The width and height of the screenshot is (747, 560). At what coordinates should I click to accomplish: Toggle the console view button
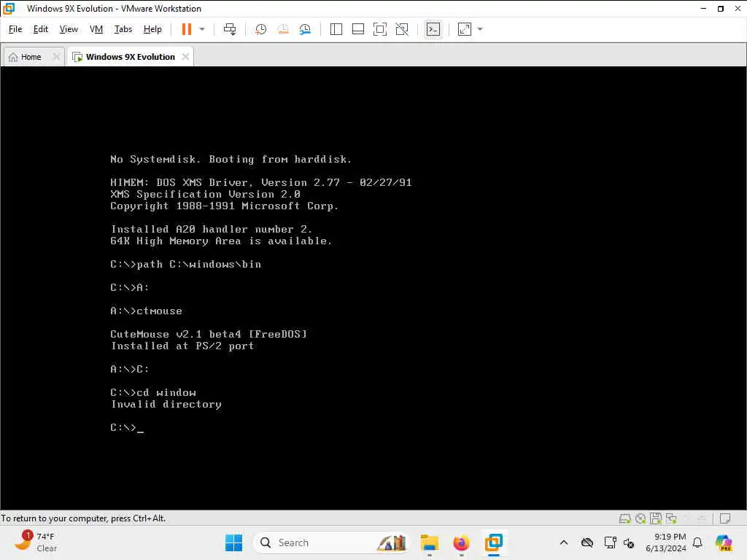tap(433, 29)
